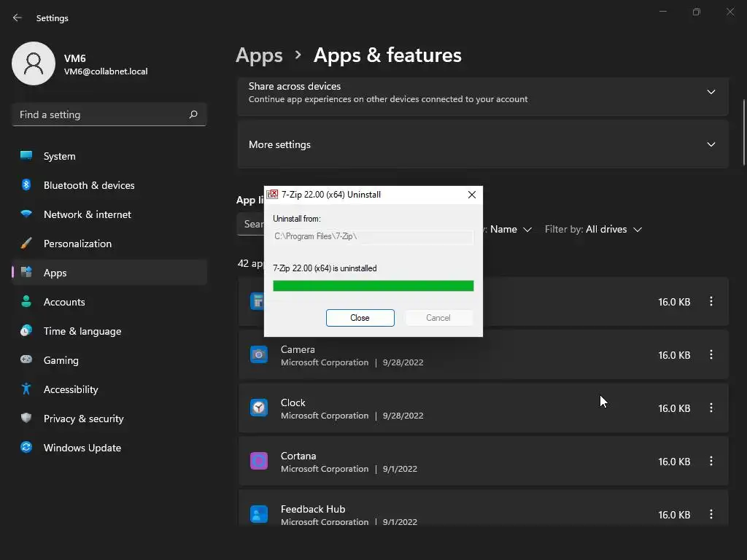The height and width of the screenshot is (560, 747).
Task: Click the Cortana app icon
Action: click(259, 462)
